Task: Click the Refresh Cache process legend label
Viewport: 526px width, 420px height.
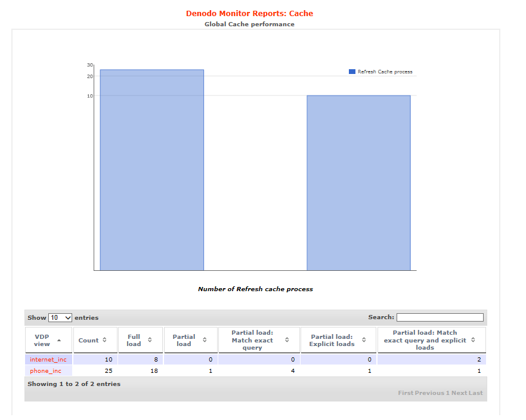Action: [385, 72]
